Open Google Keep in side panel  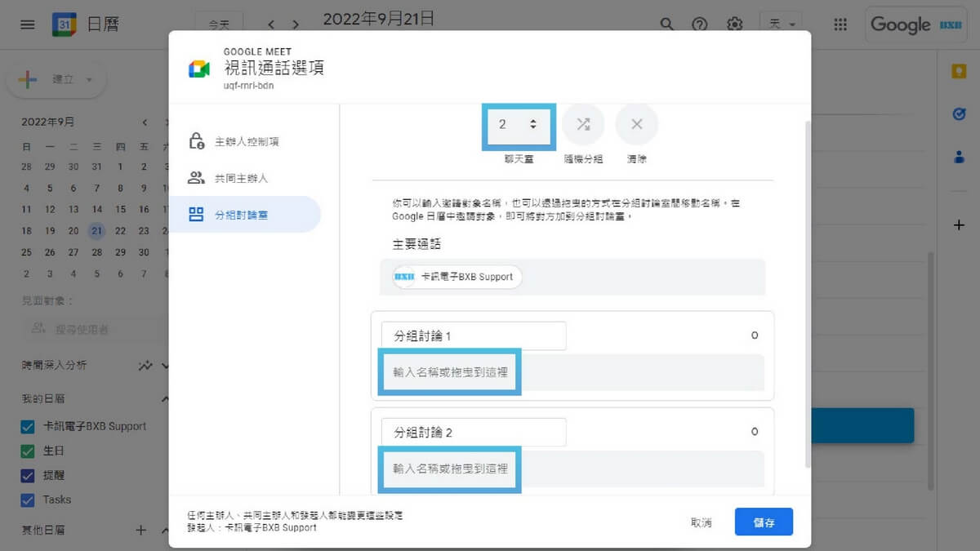coord(959,72)
